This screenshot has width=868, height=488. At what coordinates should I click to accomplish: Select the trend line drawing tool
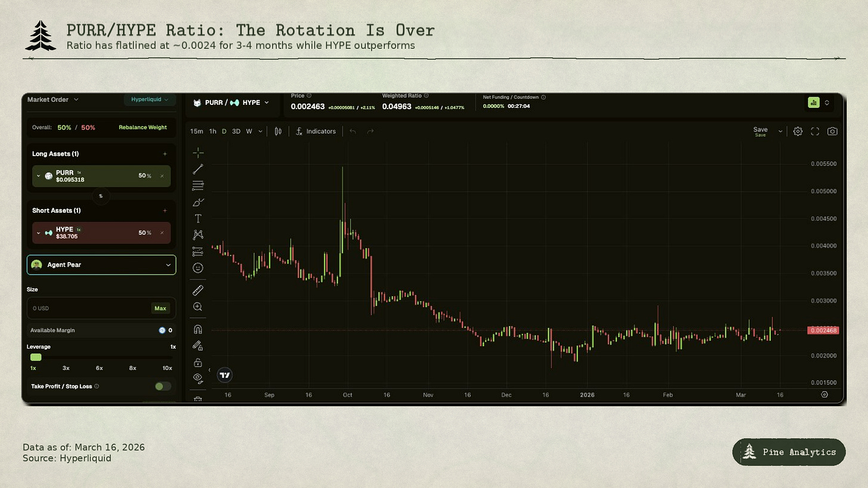click(x=198, y=169)
